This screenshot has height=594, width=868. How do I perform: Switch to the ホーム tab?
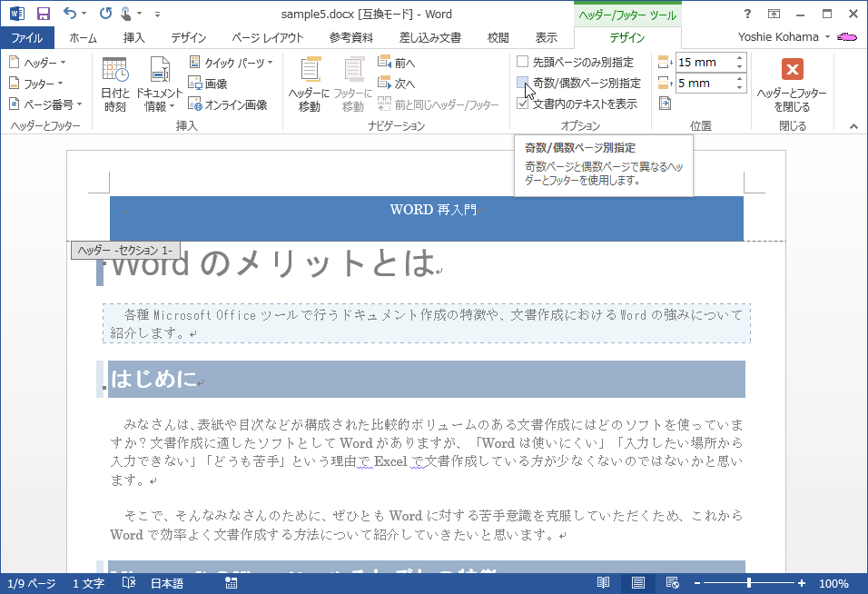83,37
